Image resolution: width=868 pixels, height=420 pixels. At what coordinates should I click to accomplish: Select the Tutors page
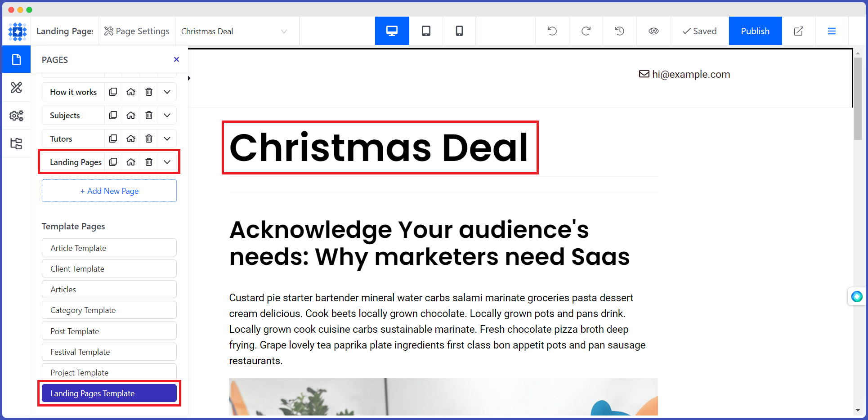pyautogui.click(x=73, y=139)
